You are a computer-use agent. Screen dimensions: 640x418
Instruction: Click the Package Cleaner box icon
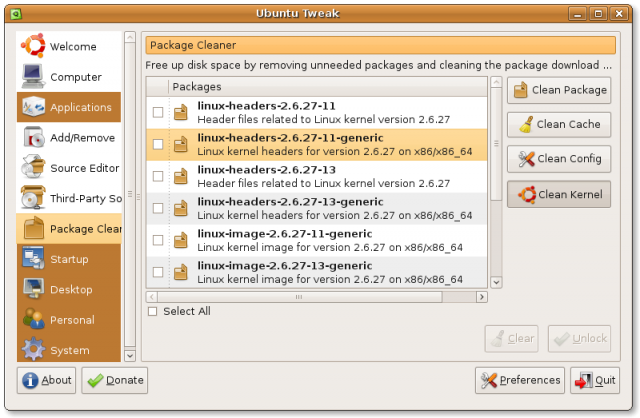pyautogui.click(x=33, y=228)
